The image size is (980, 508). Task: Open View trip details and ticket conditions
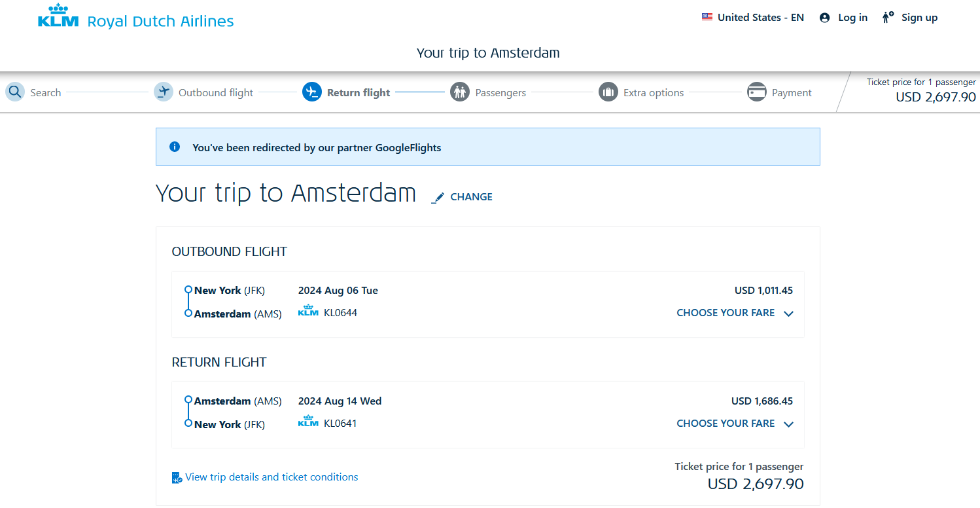(272, 477)
